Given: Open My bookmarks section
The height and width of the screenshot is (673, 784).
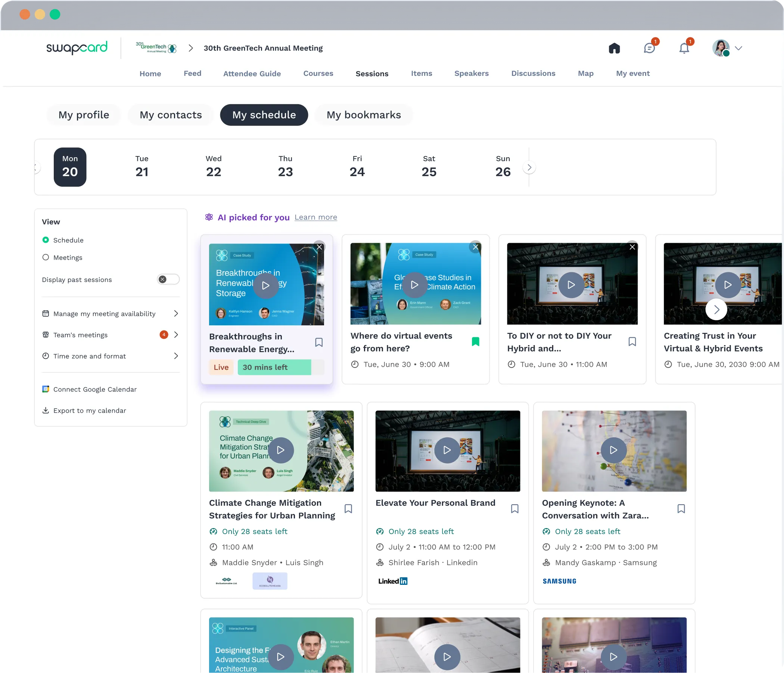Looking at the screenshot, I should tap(364, 115).
